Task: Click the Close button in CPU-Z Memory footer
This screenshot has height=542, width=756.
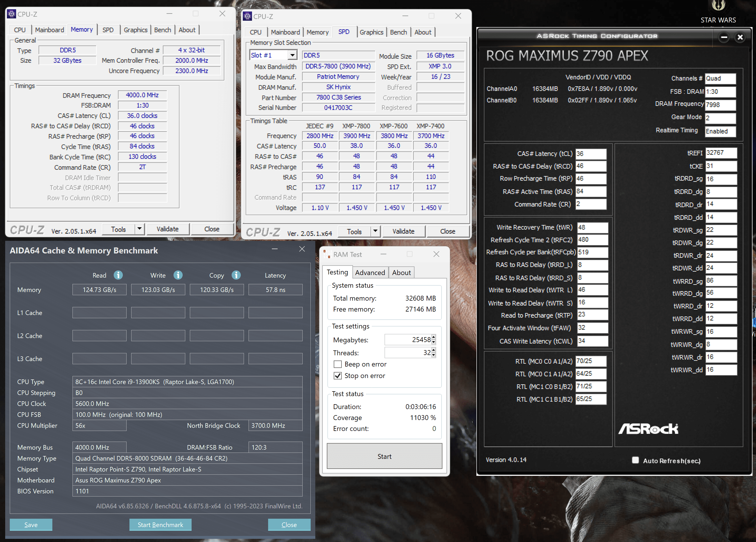Action: pyautogui.click(x=212, y=229)
